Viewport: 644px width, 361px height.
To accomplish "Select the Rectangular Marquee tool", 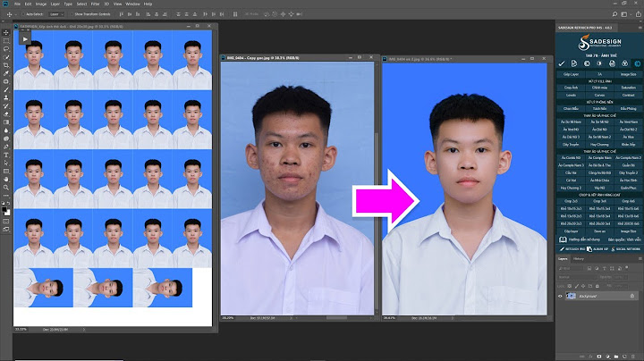I will click(x=5, y=40).
